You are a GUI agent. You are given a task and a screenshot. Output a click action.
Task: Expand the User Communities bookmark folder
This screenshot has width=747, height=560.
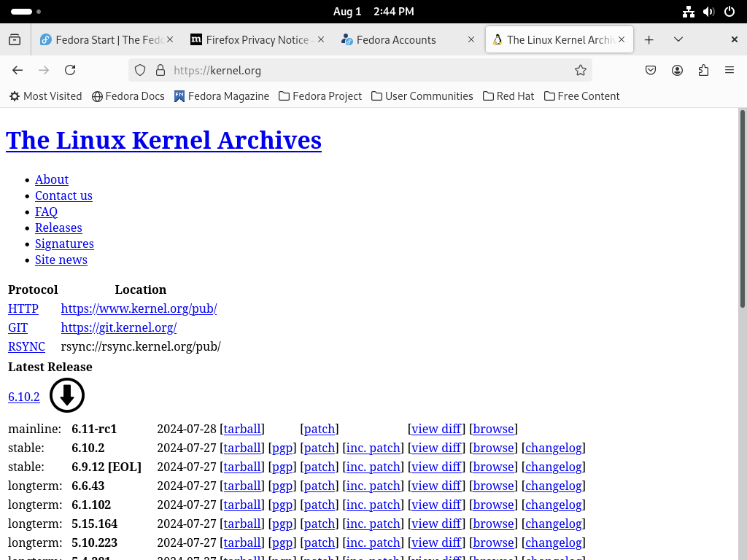pyautogui.click(x=422, y=96)
